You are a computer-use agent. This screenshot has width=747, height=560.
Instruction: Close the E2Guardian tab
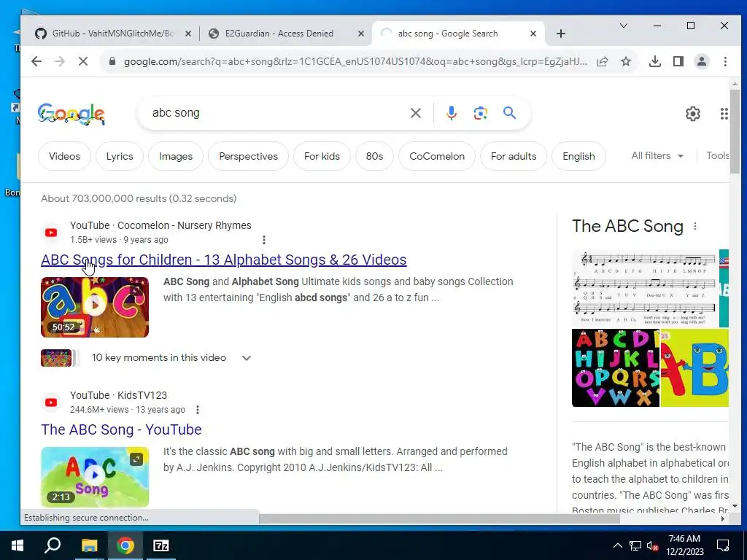361,34
